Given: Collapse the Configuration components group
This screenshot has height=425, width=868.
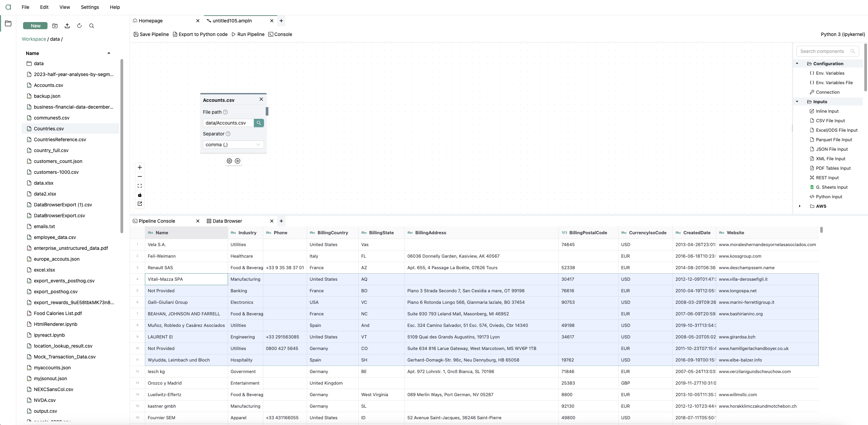Looking at the screenshot, I should 797,63.
